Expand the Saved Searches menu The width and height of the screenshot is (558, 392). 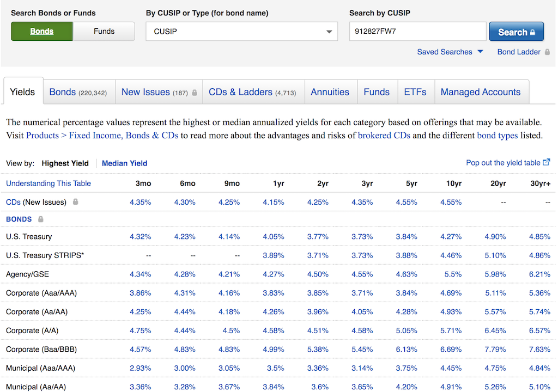pos(450,52)
